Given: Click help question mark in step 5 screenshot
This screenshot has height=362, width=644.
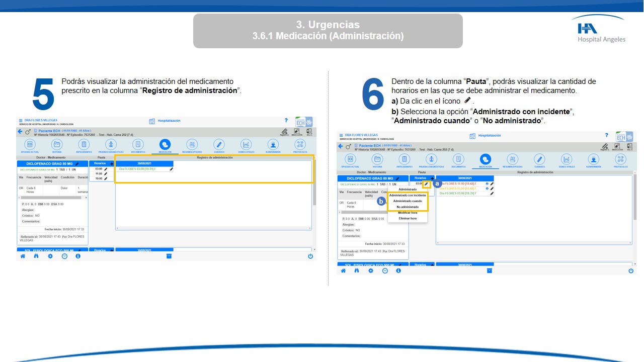Looking at the screenshot, I should (286, 121).
